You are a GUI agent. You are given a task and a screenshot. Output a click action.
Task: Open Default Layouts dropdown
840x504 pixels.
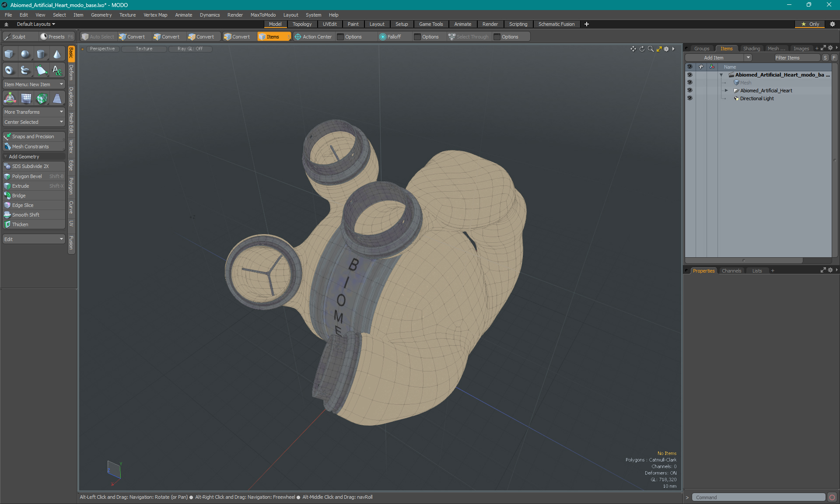coord(36,24)
